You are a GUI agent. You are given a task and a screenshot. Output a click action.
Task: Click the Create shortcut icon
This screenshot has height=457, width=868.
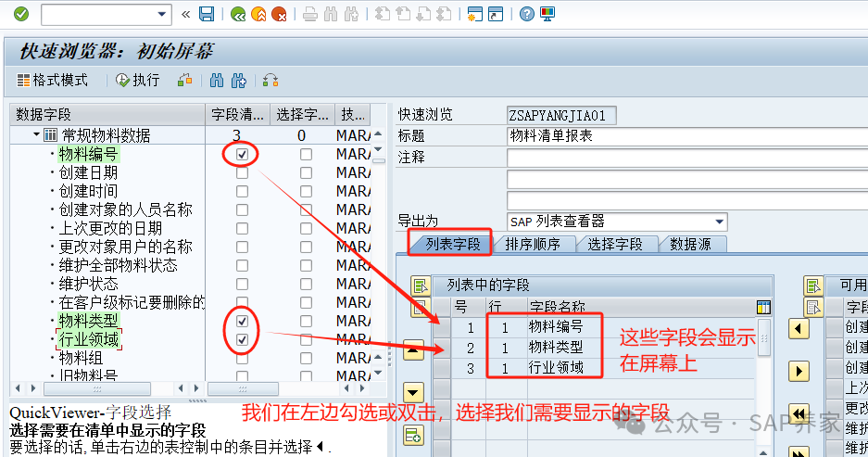click(x=496, y=14)
